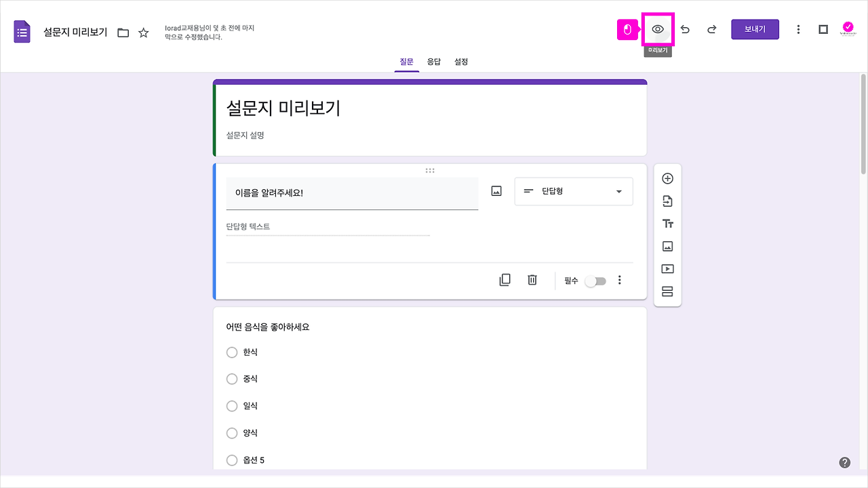Screen dimensions: 868x488
Task: Open the question card's three-dot options menu
Action: (x=619, y=279)
